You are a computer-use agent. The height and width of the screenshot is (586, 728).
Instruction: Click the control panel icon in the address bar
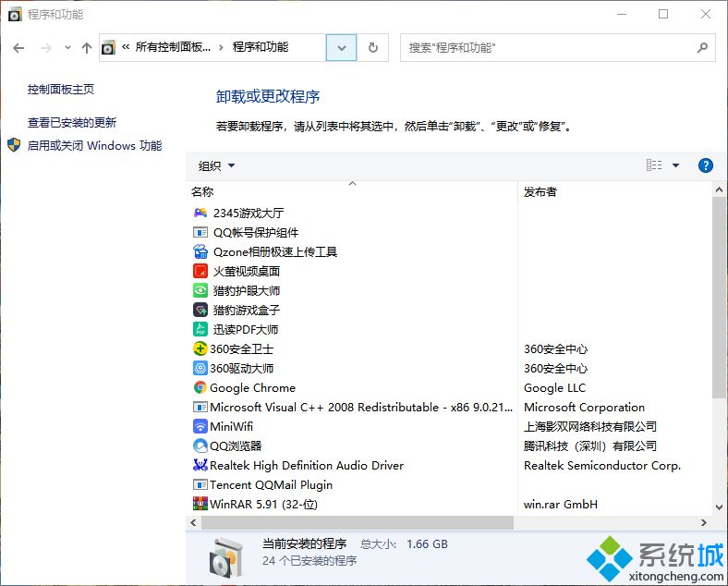pyautogui.click(x=108, y=47)
